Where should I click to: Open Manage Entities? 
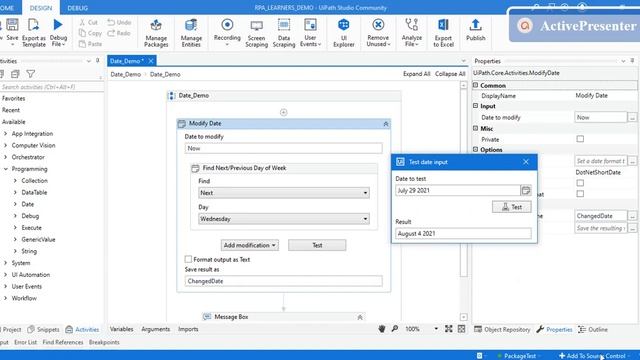191,32
